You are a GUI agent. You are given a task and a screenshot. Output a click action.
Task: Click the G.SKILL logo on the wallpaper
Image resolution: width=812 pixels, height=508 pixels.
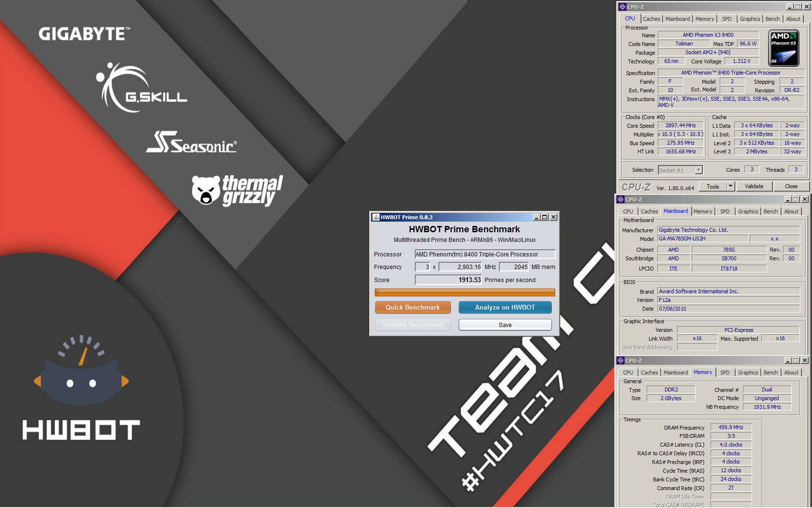(x=142, y=88)
